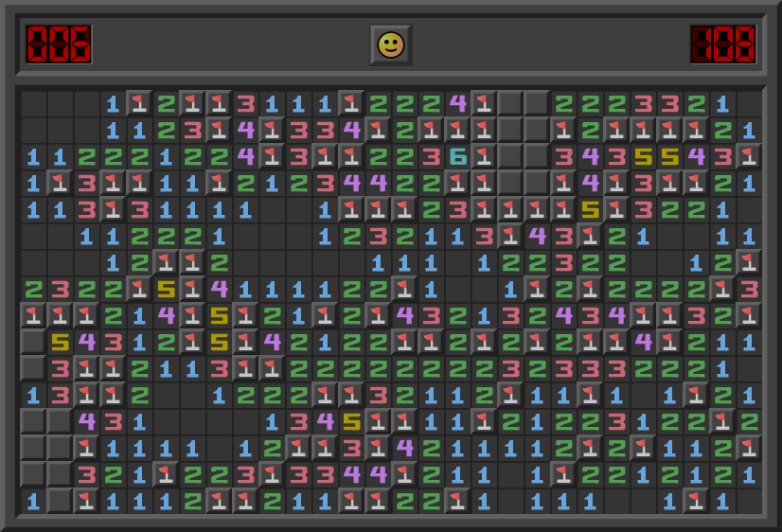Click the rightmost flag in the top row
Viewport: 782px width, 532px height.
[485, 103]
